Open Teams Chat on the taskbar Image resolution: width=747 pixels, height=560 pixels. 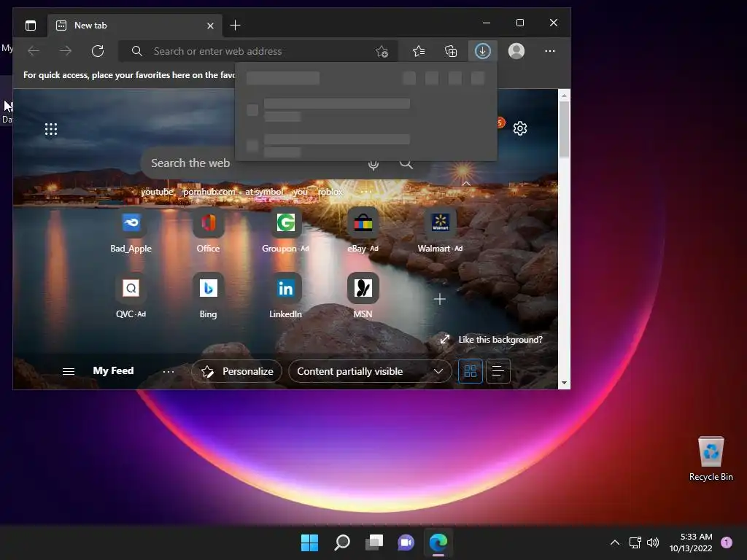[x=406, y=542]
